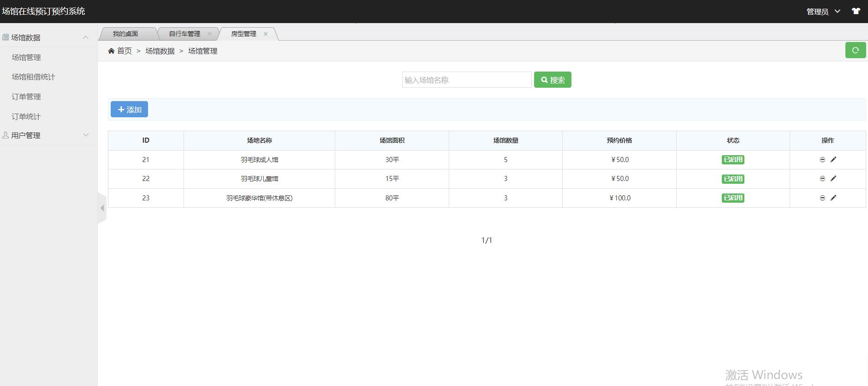The image size is (868, 386).
Task: Open 订单统计 in the sidebar
Action: point(26,116)
